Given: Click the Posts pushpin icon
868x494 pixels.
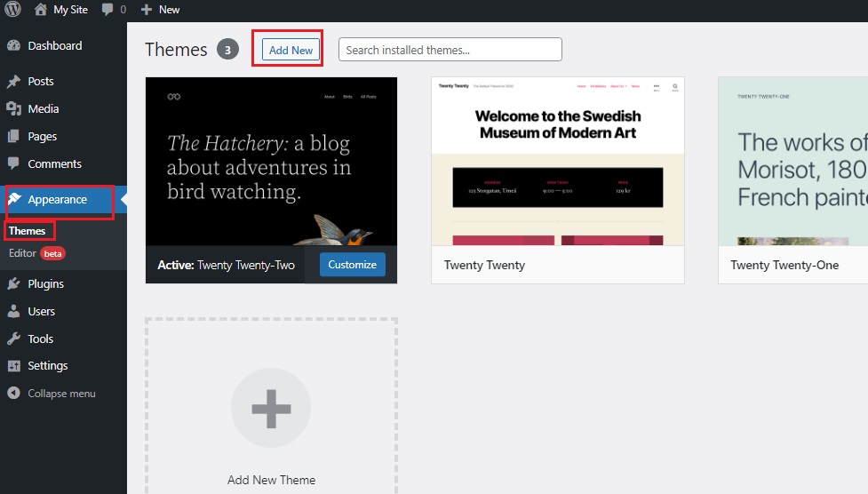Looking at the screenshot, I should 14,82.
